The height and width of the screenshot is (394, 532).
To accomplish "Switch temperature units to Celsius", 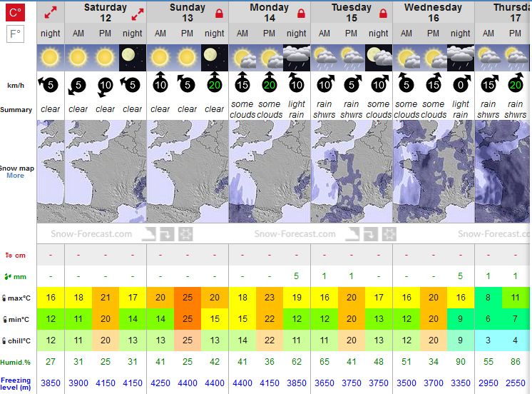I will (15, 12).
